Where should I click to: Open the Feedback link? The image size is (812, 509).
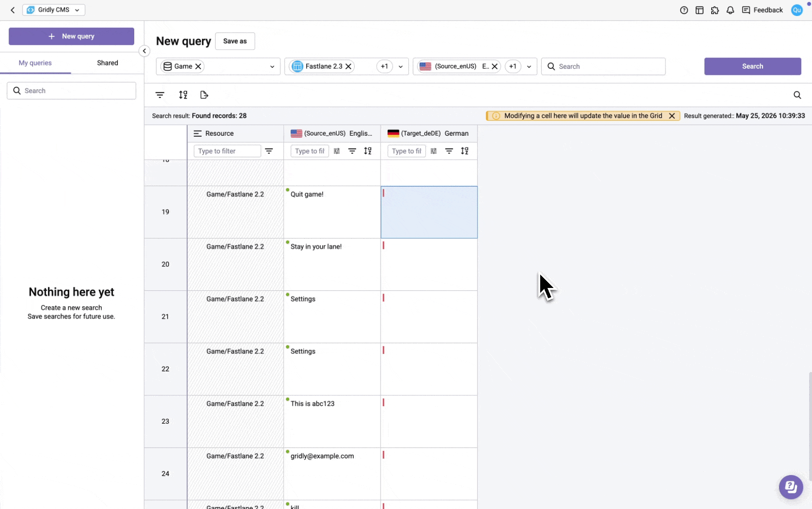(763, 10)
